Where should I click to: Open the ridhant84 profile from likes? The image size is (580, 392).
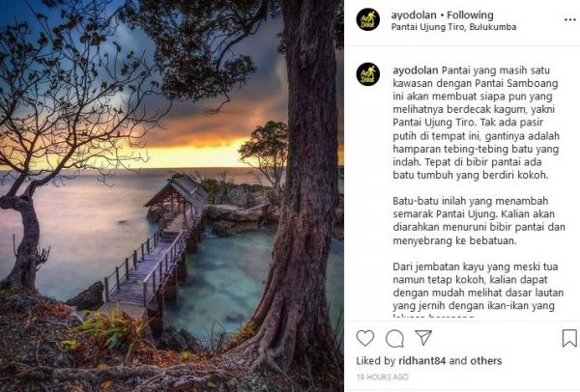coord(421,360)
